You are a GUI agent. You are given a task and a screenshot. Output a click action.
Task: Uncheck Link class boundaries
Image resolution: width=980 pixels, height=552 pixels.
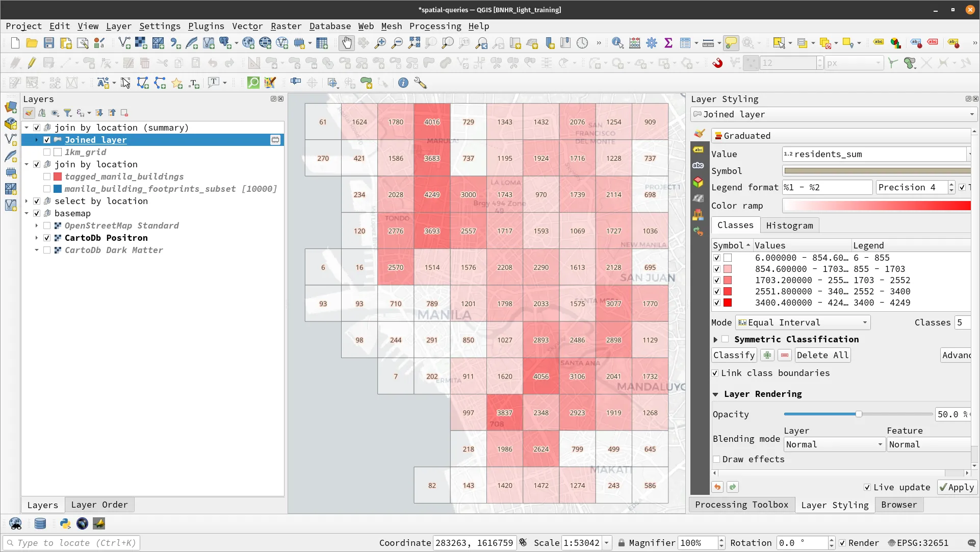pos(716,373)
